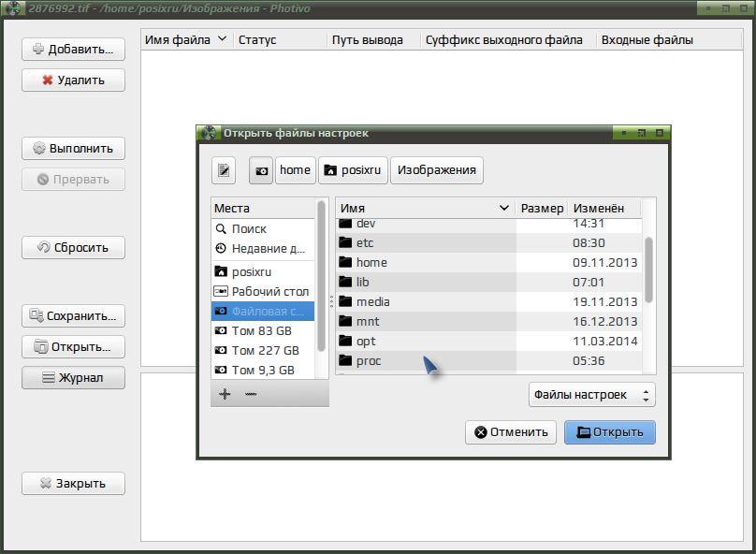Select the media folder
This screenshot has width=756, height=554.
[489, 302]
